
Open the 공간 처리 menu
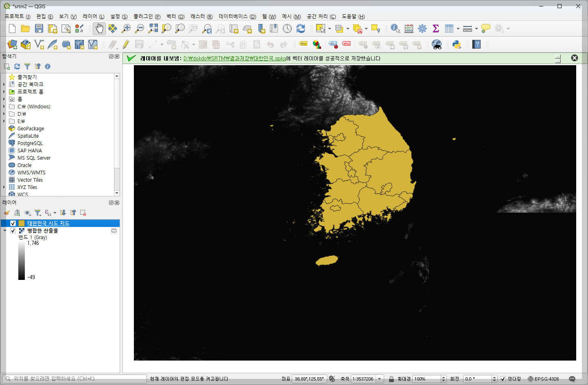click(x=321, y=16)
